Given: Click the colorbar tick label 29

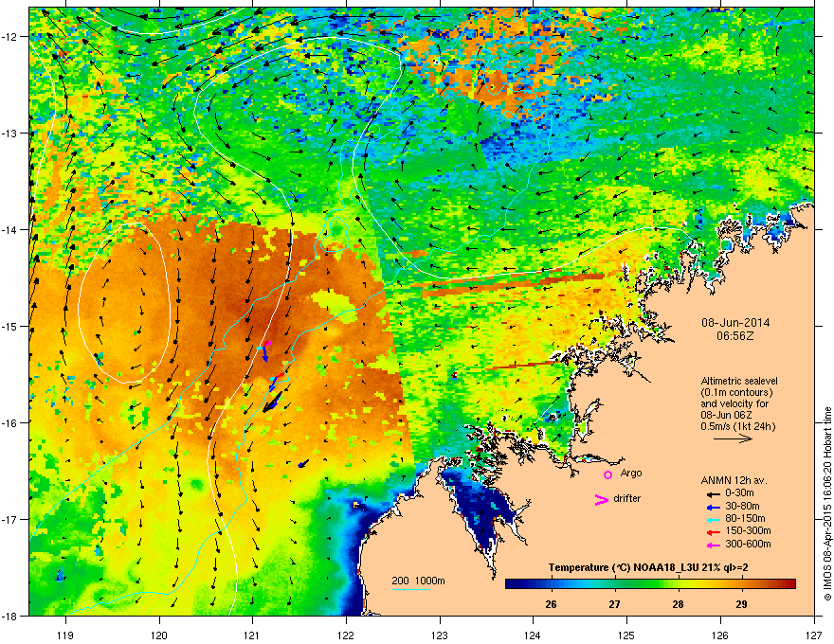Looking at the screenshot, I should click(741, 604).
